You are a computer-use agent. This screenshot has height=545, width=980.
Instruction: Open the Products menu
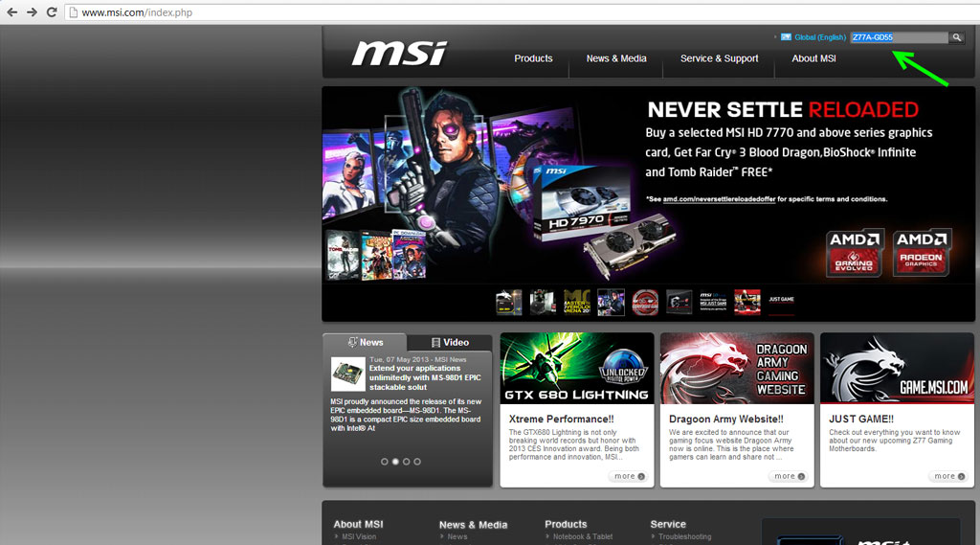tap(533, 58)
